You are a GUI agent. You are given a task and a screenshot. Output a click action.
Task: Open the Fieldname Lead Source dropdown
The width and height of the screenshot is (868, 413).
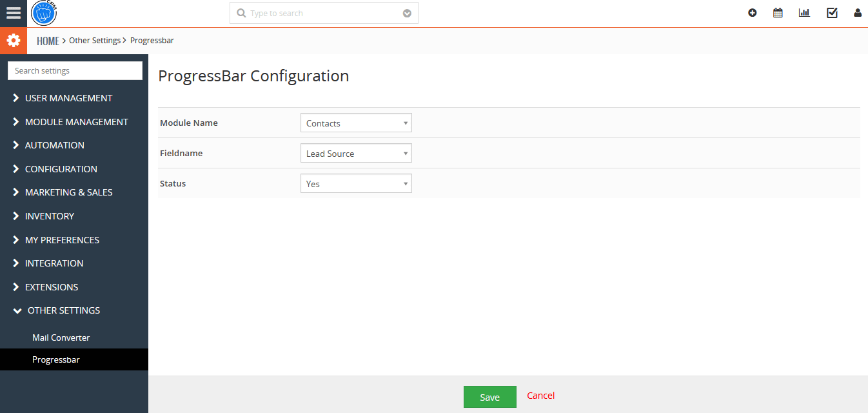[356, 154]
